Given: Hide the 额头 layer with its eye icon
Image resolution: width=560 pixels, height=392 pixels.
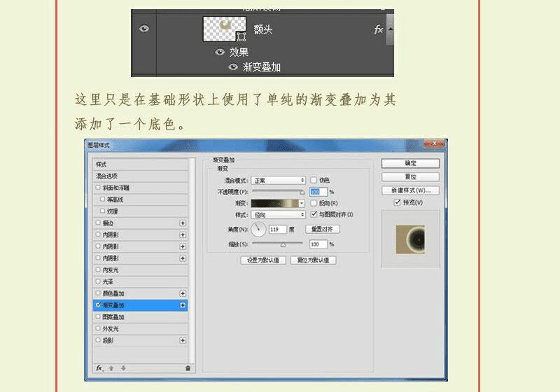Looking at the screenshot, I should tap(144, 29).
